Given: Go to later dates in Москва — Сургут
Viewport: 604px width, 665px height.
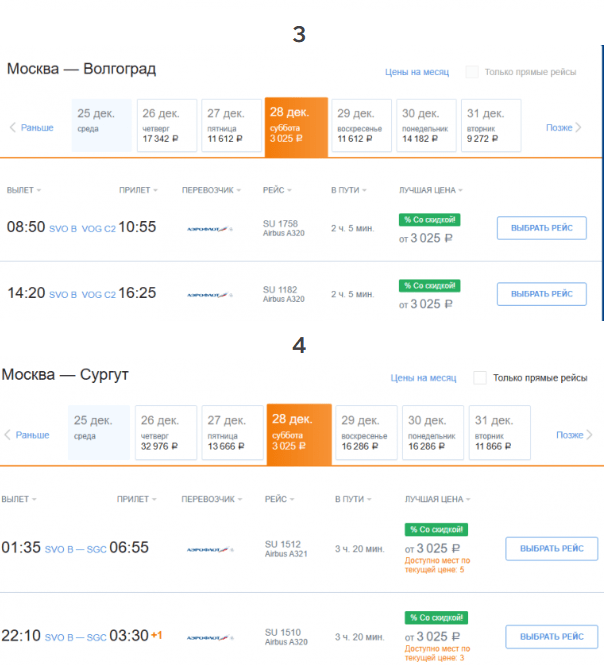Looking at the screenshot, I should (x=574, y=435).
